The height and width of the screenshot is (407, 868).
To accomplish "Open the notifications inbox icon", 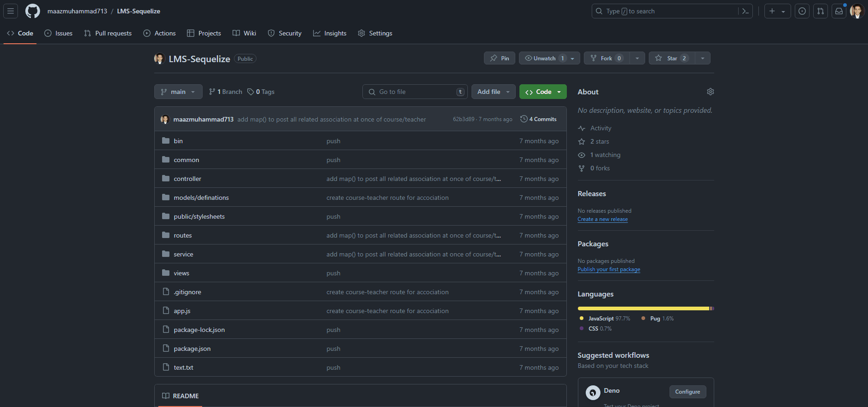I will point(839,11).
